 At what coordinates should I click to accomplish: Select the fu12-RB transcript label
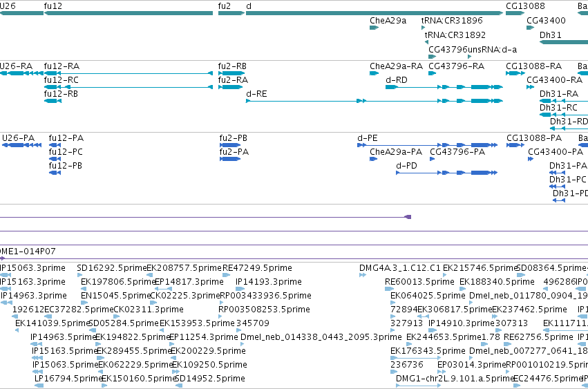(x=61, y=94)
